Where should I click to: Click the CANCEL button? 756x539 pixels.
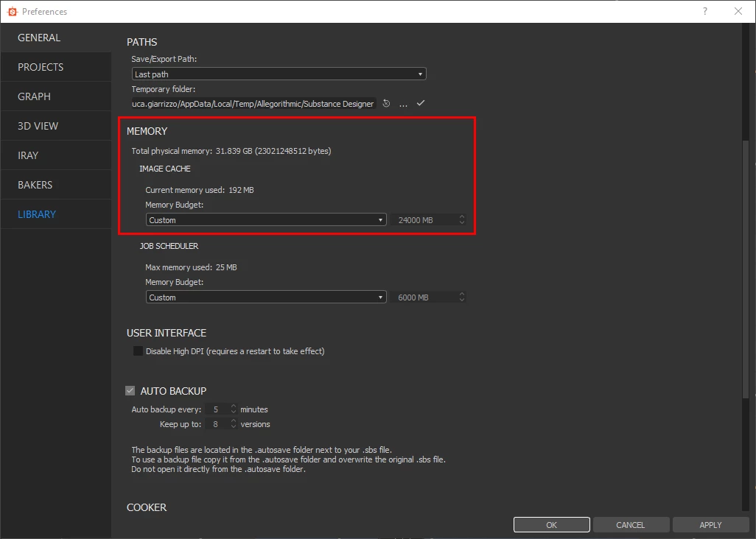(631, 524)
